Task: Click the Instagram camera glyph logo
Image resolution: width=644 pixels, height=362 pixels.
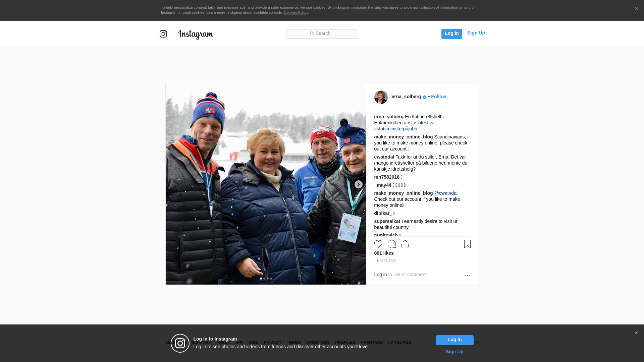Action: coord(163,34)
